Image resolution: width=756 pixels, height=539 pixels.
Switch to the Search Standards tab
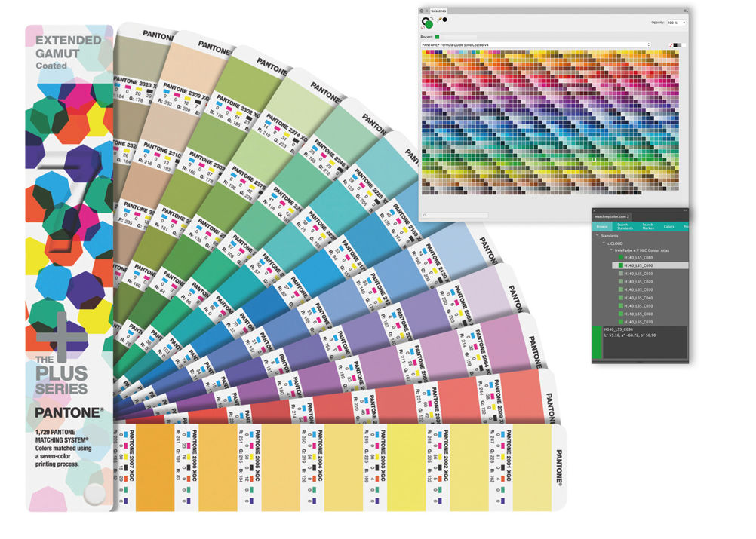click(625, 226)
